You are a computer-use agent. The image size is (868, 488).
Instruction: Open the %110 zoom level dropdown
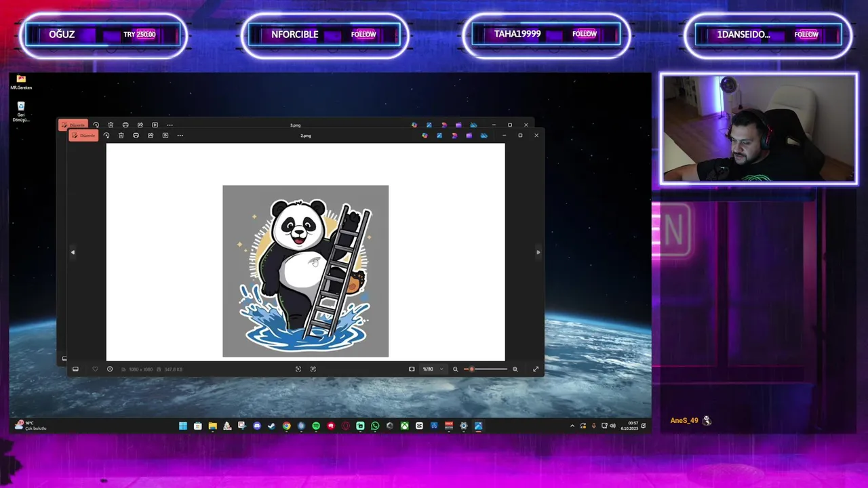(x=433, y=369)
